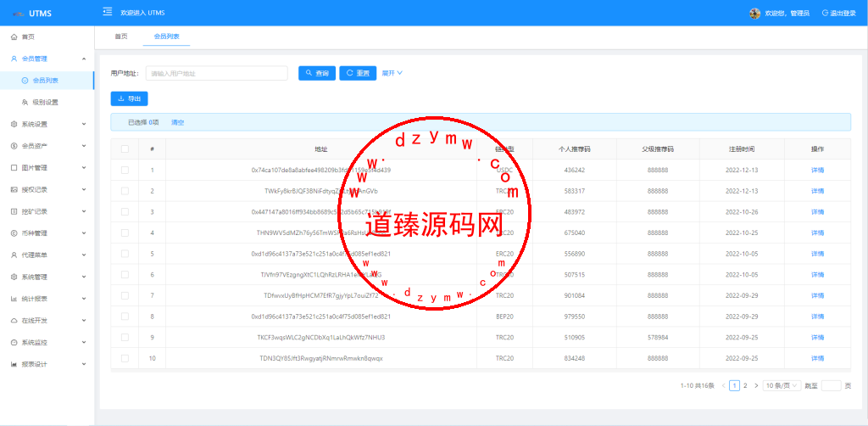
Task: Check the checkbox for row 9
Action: (x=125, y=338)
